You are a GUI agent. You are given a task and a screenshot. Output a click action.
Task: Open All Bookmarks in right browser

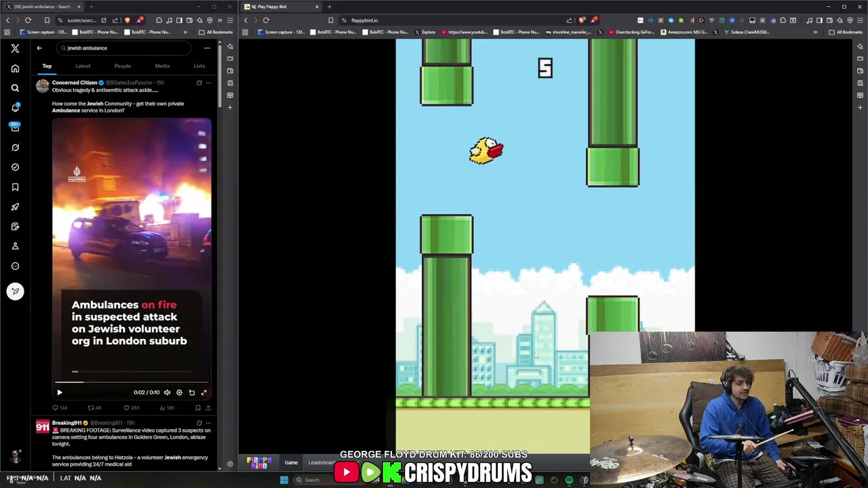point(846,32)
